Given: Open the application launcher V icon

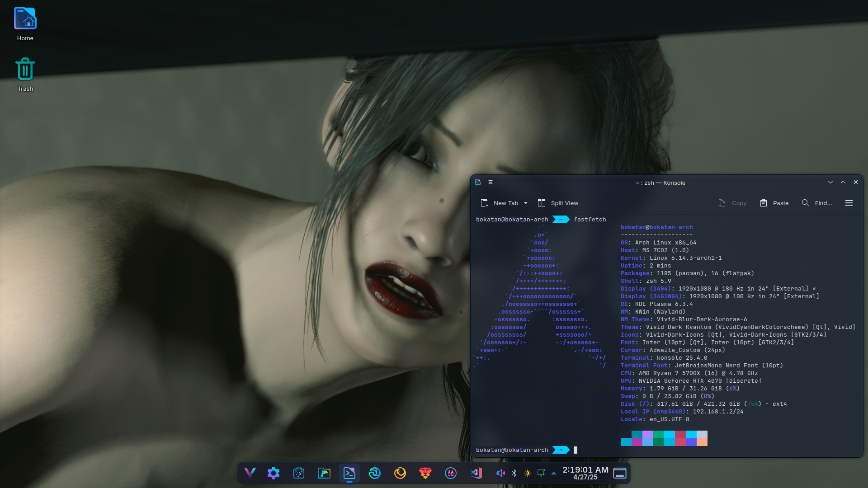Looking at the screenshot, I should [x=250, y=473].
